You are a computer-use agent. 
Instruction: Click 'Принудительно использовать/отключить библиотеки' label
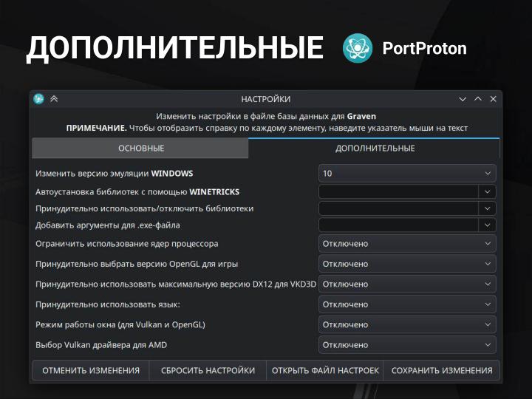tap(145, 208)
